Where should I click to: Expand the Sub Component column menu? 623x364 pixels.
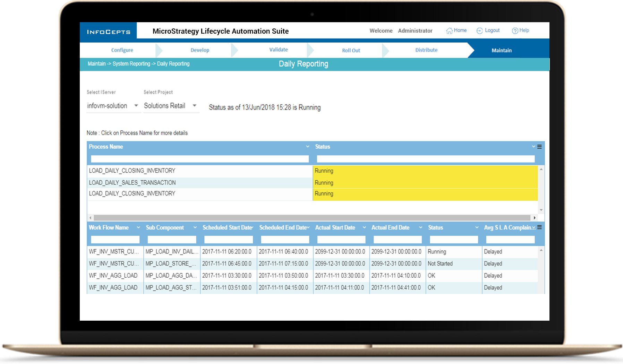195,227
